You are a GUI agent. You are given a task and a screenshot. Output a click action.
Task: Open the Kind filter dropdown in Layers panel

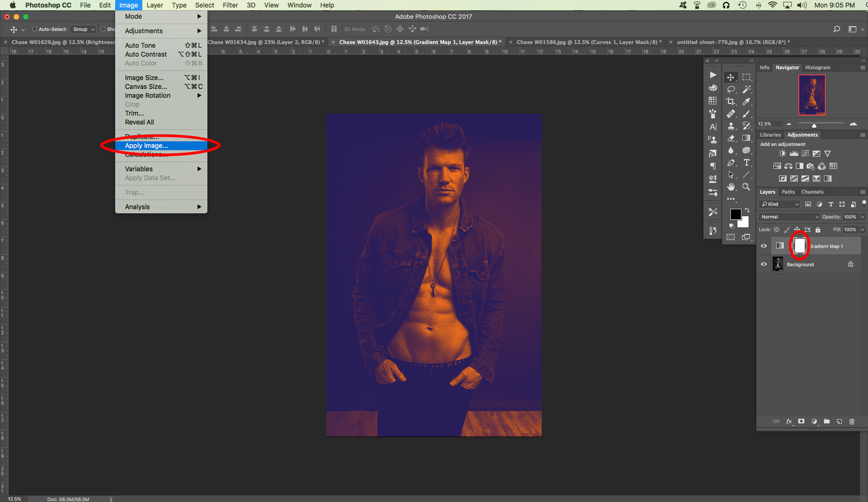coord(779,204)
